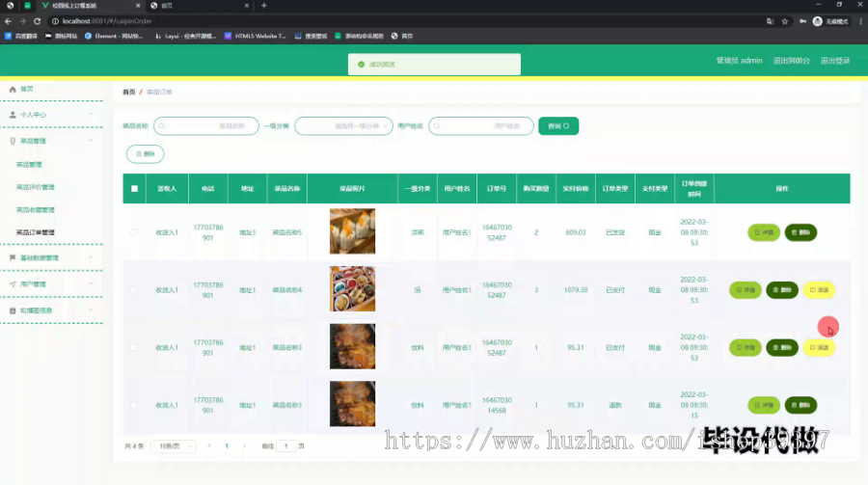Open 详情 for the 菜品名称4 order
The height and width of the screenshot is (485, 868).
click(746, 290)
